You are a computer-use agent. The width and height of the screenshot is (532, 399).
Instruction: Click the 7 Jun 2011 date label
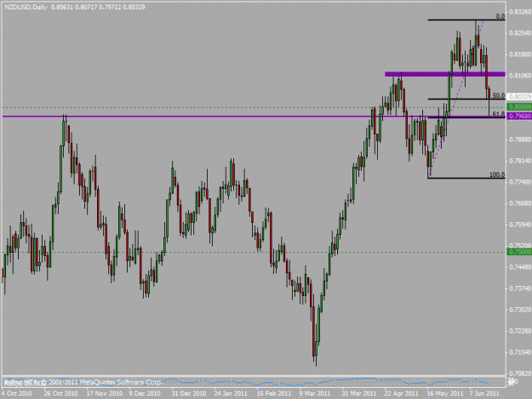(484, 394)
